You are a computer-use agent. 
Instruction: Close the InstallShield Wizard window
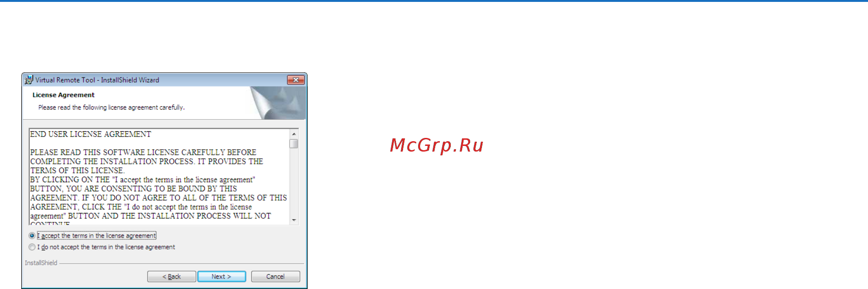click(296, 80)
